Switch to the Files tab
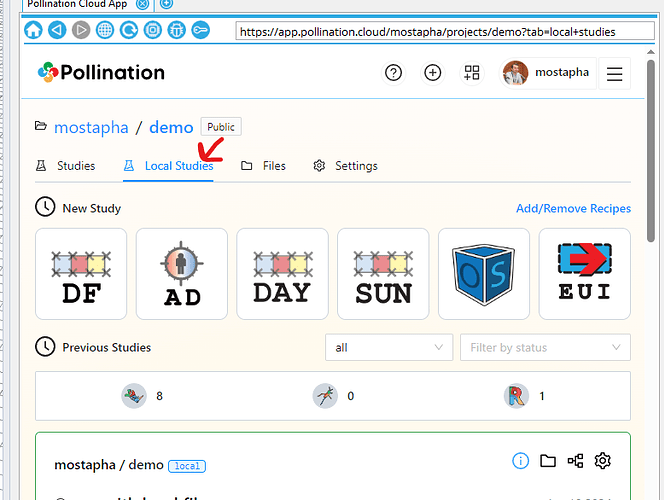664x500 pixels. (x=263, y=166)
